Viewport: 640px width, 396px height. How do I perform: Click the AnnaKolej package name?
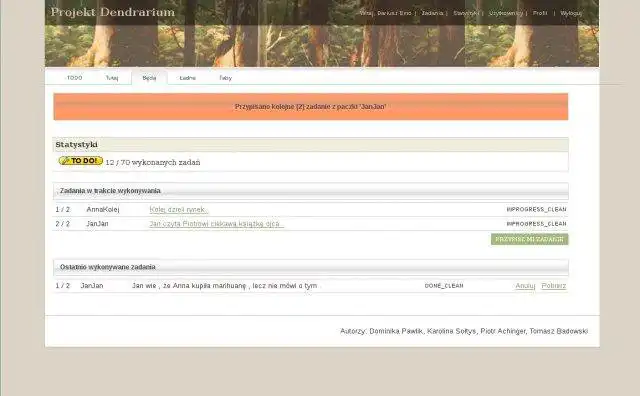(103, 209)
